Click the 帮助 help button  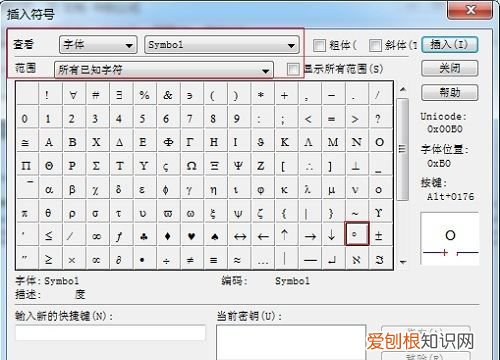(x=450, y=92)
